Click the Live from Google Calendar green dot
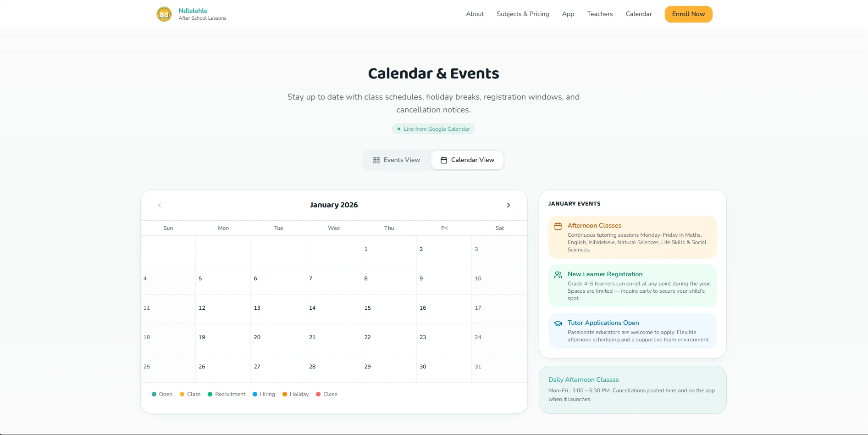 [399, 129]
